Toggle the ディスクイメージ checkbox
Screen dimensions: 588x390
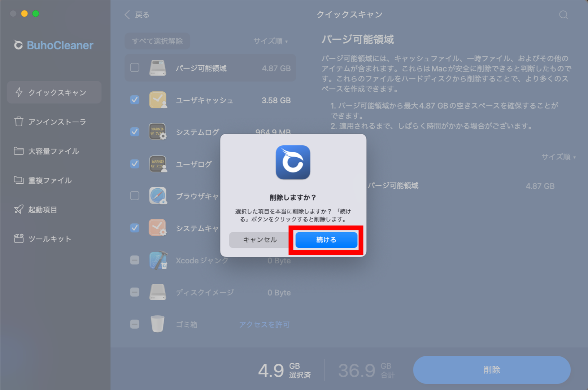pyautogui.click(x=135, y=292)
